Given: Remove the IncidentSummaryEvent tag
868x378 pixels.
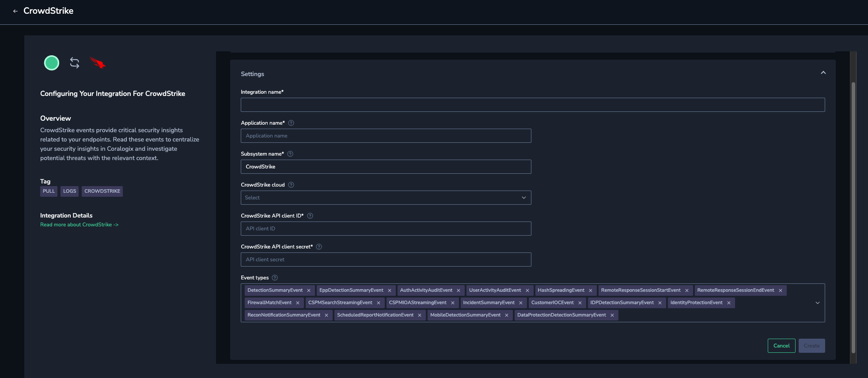Looking at the screenshot, I should coord(521,303).
